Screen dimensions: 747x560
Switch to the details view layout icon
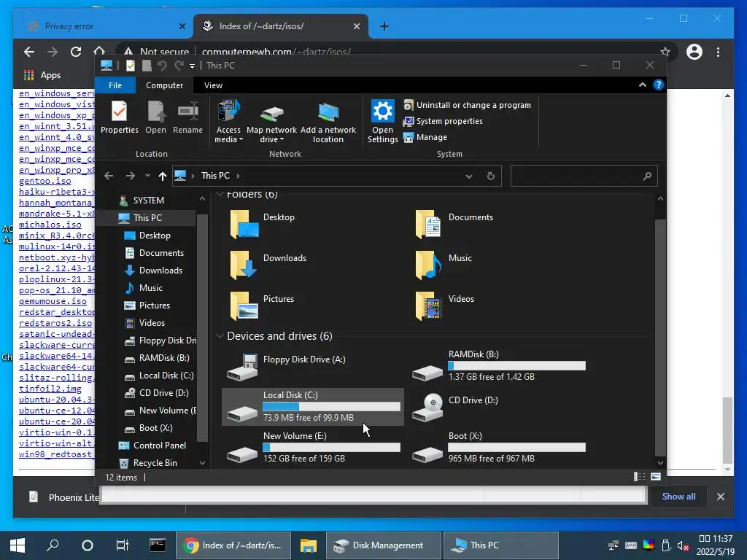point(639,477)
